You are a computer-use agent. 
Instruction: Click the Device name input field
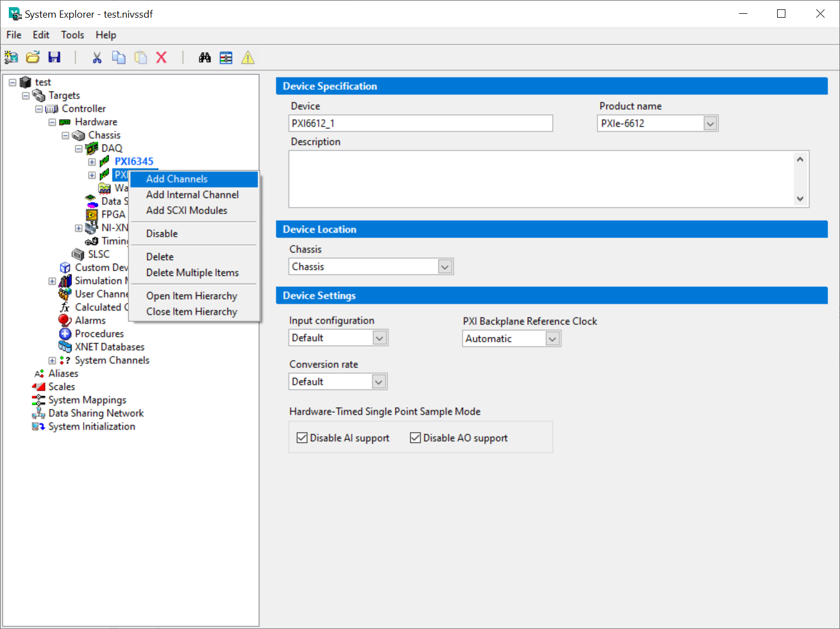421,124
